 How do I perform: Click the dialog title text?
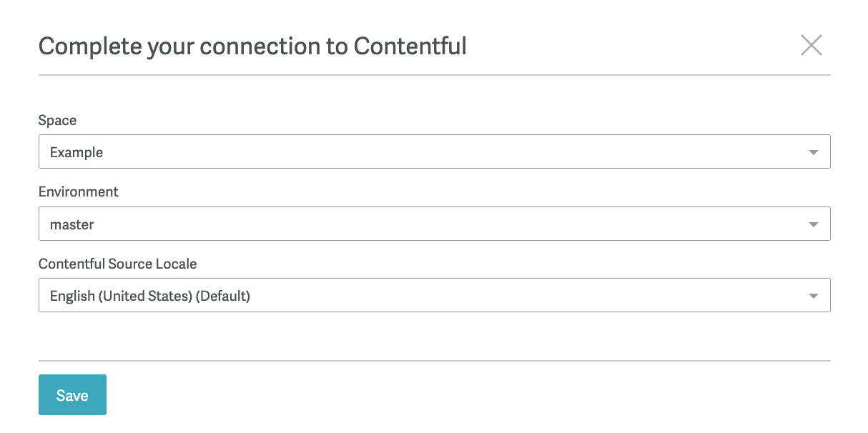(252, 46)
